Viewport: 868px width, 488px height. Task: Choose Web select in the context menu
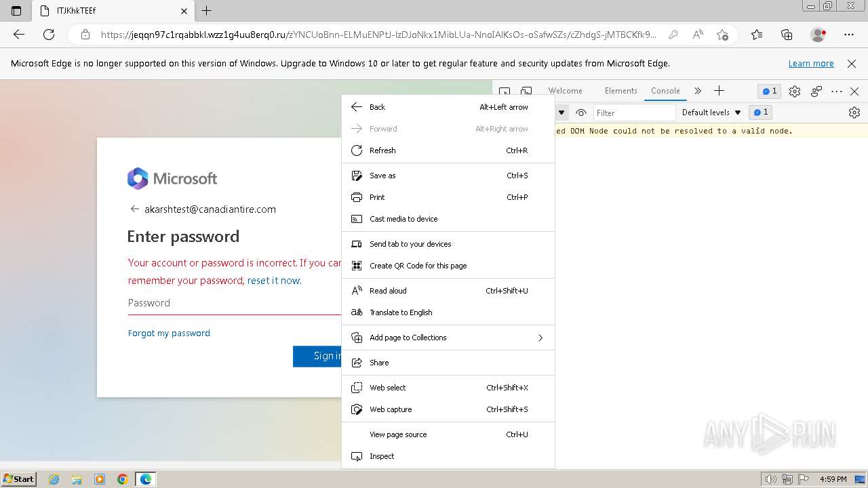click(448, 388)
